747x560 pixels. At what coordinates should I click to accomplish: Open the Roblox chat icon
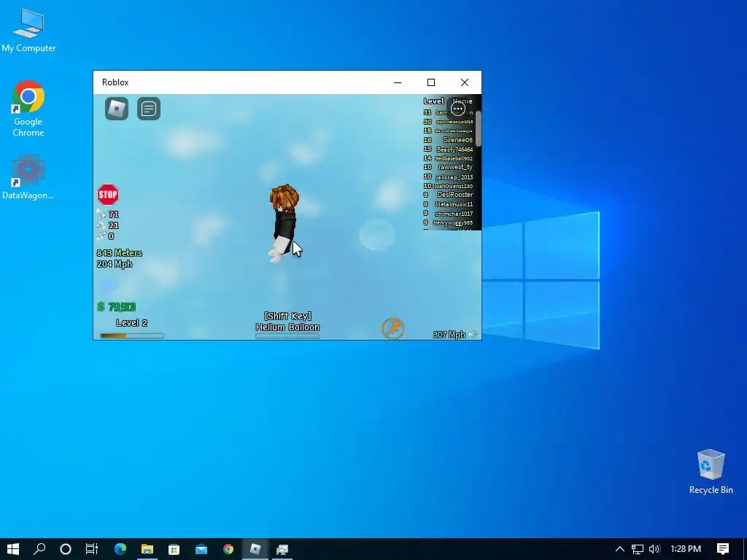(149, 109)
